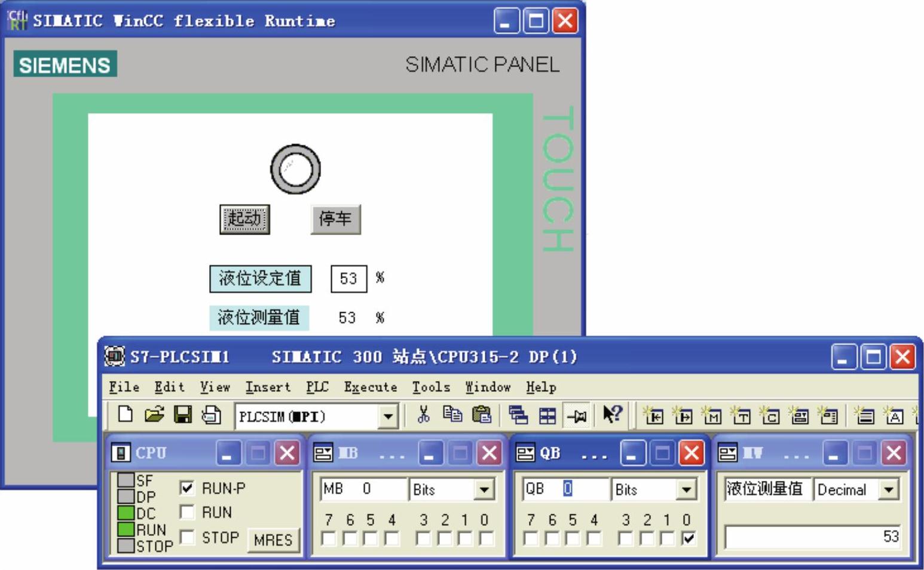Open the Bits format dropdown in MB window

tap(484, 490)
